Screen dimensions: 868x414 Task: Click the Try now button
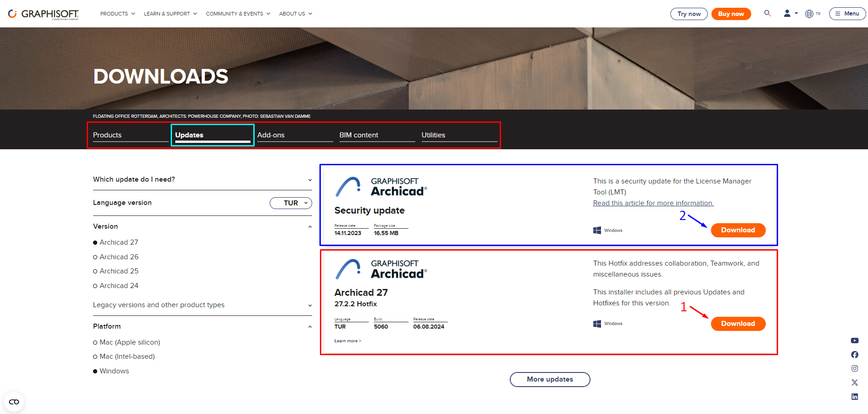click(689, 14)
